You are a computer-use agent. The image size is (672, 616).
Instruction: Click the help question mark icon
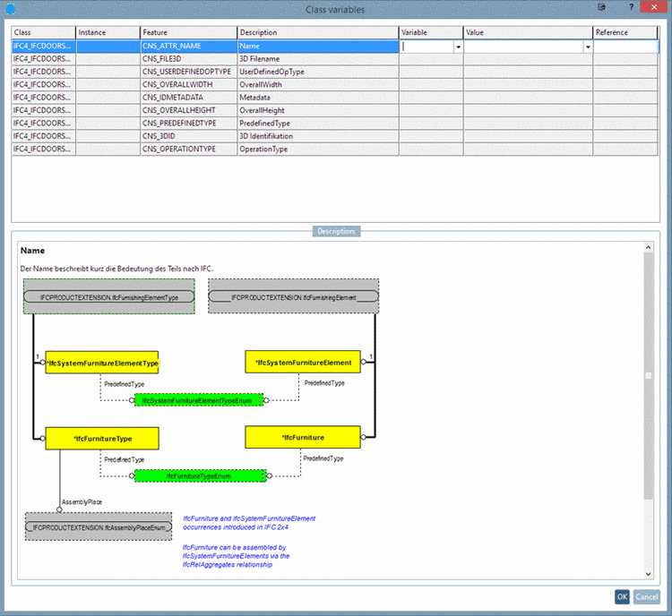point(632,7)
